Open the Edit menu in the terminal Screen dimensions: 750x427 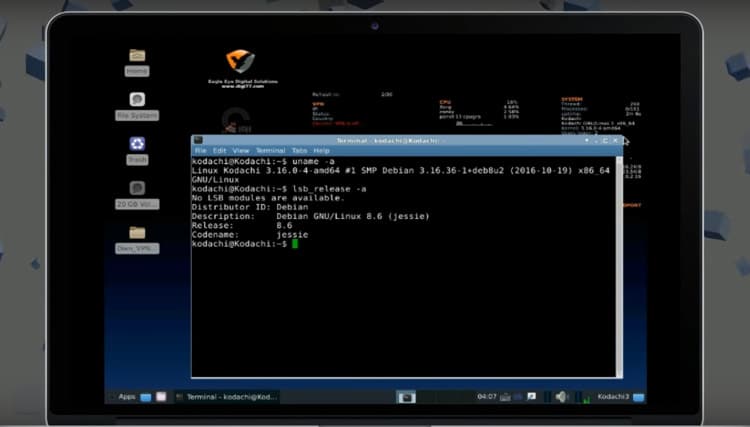click(x=220, y=151)
